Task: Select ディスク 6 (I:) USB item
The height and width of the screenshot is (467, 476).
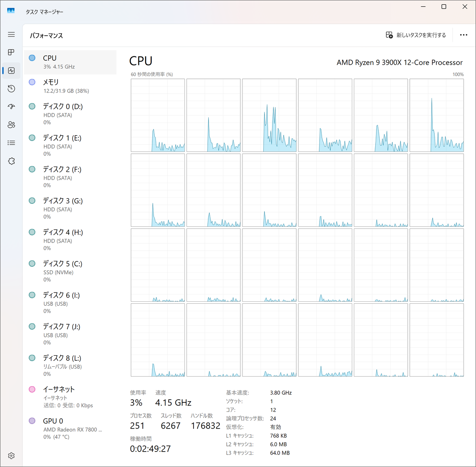Action: click(x=70, y=302)
